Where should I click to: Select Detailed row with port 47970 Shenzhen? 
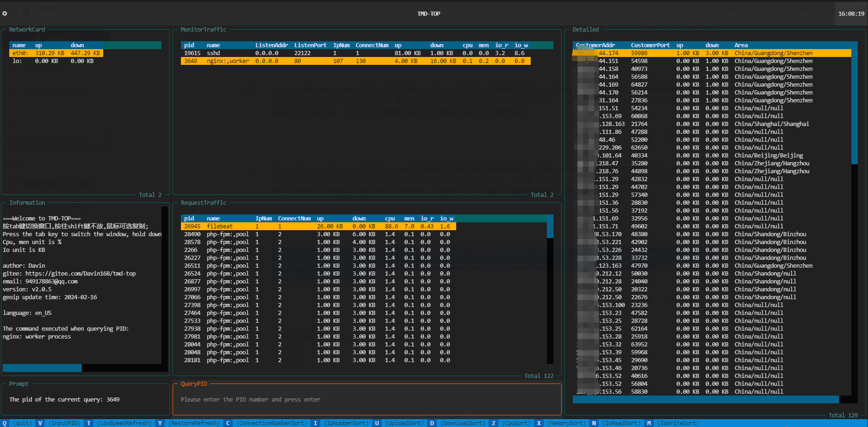coord(712,266)
